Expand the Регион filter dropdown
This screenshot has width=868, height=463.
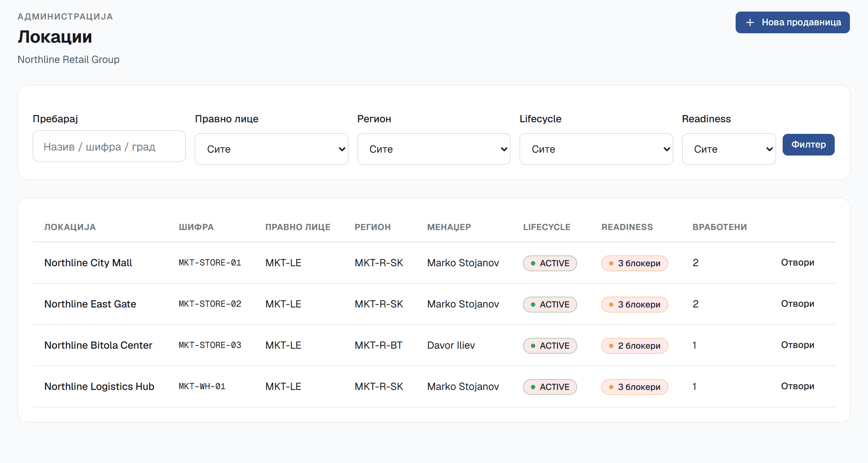[x=434, y=149]
